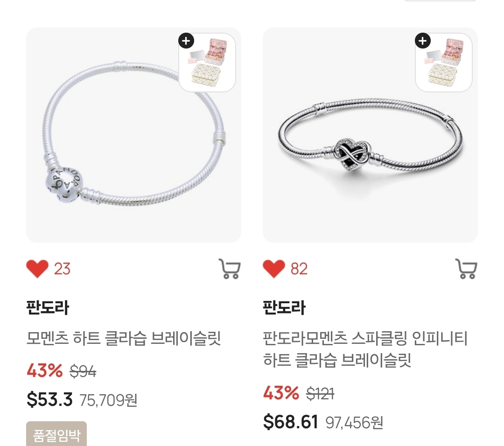Select the 판도라 brand name under first product

[48, 308]
